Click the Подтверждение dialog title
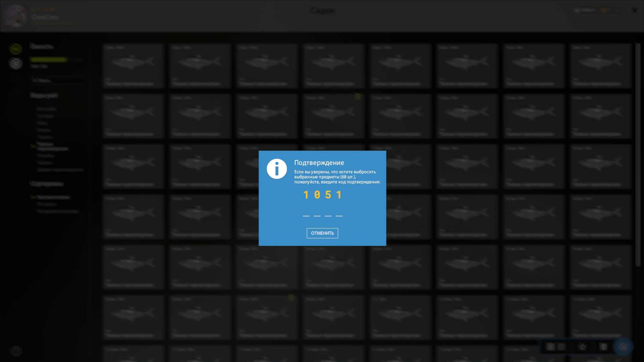This screenshot has height=362, width=644. click(x=319, y=163)
